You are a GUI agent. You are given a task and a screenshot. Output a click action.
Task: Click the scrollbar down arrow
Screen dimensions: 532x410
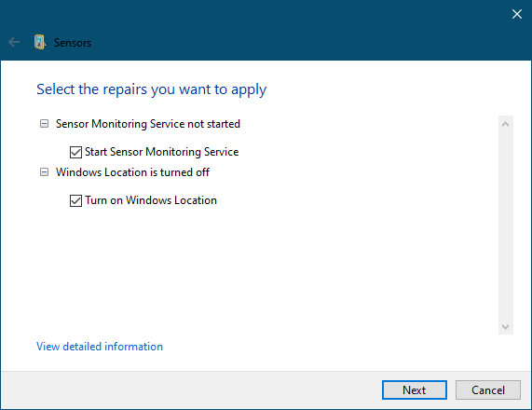coord(505,326)
